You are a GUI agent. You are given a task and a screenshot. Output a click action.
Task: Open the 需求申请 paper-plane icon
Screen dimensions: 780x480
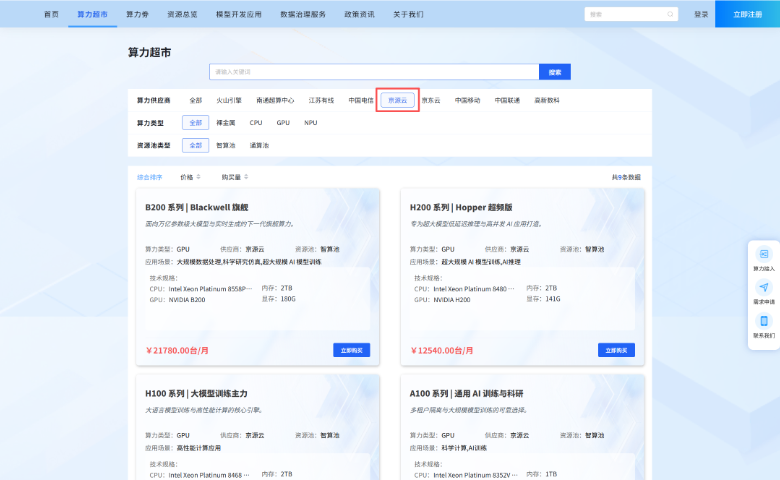click(x=764, y=288)
